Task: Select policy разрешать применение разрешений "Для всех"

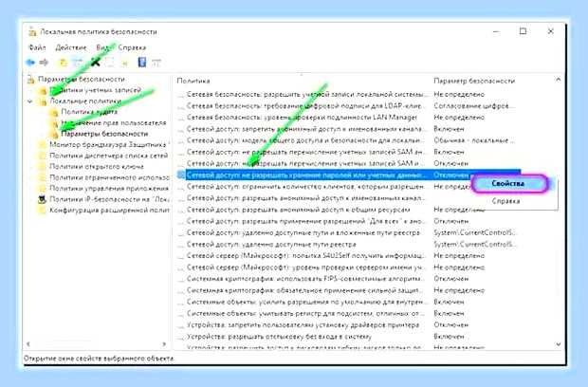Action: click(x=305, y=221)
